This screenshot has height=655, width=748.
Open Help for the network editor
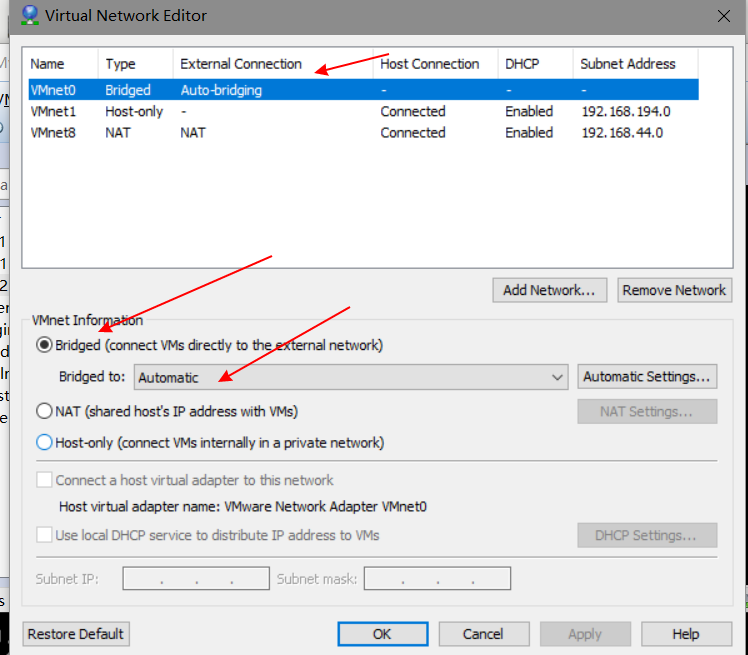pyautogui.click(x=686, y=634)
